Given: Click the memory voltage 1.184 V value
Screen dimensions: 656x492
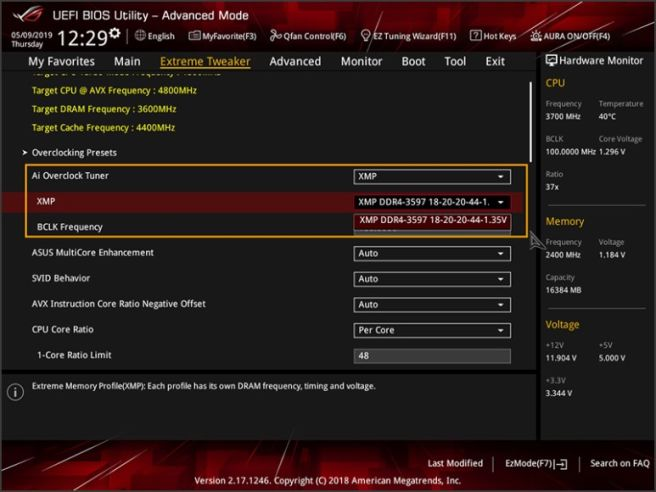Looking at the screenshot, I should pyautogui.click(x=612, y=254).
